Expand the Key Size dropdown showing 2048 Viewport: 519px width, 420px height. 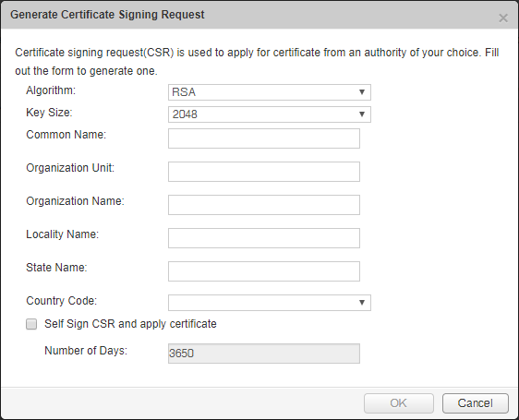pyautogui.click(x=270, y=114)
